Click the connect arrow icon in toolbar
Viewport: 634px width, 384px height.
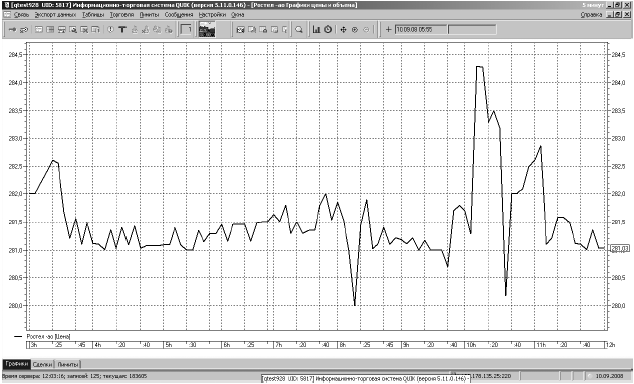[12, 30]
